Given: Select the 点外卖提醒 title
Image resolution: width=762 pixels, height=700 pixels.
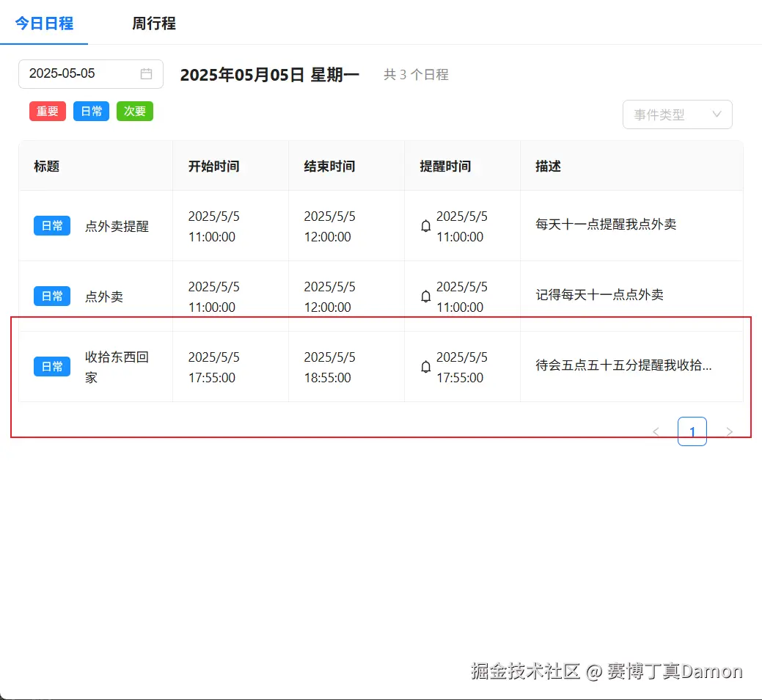Looking at the screenshot, I should click(x=117, y=226).
